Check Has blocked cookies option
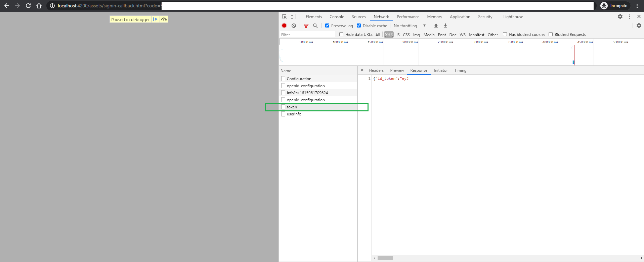The image size is (644, 262). pos(505,34)
